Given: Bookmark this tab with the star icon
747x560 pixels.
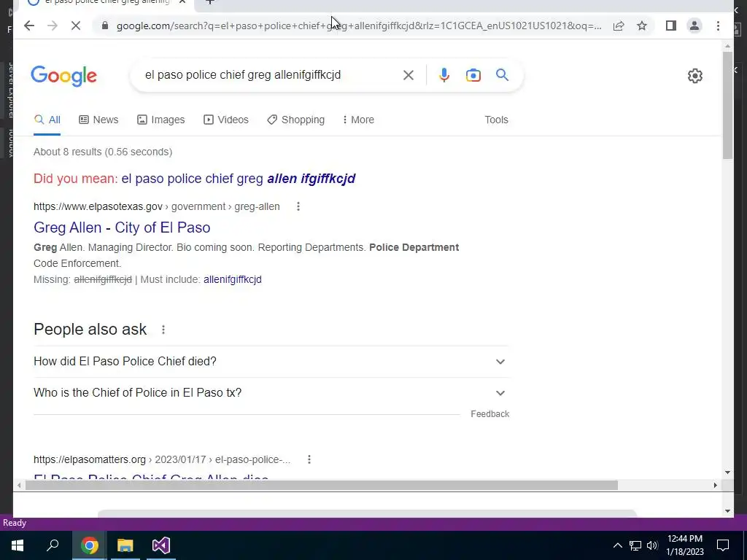Looking at the screenshot, I should pos(642,26).
